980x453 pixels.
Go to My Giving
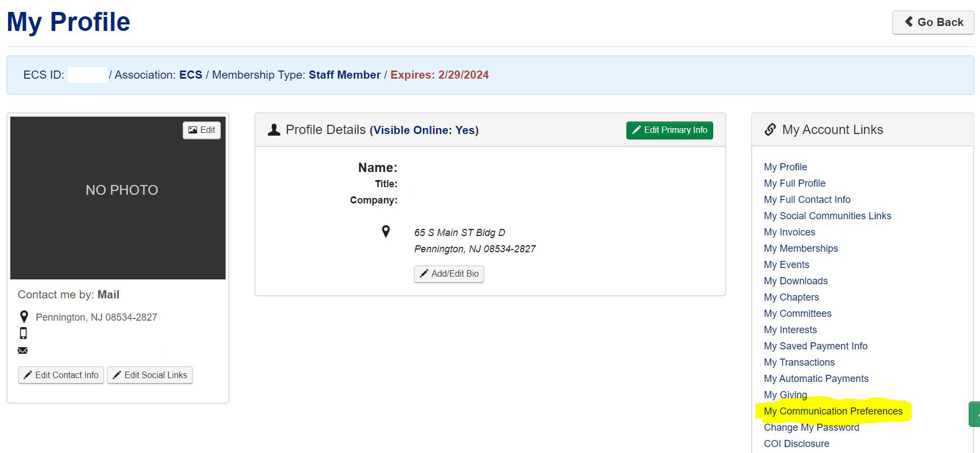pos(785,395)
